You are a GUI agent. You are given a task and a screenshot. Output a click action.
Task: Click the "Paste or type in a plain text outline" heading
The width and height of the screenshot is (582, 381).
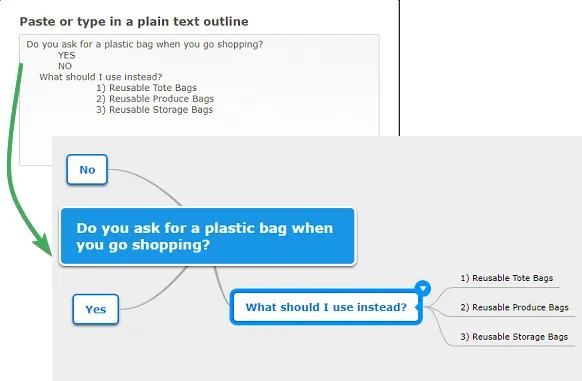134,22
